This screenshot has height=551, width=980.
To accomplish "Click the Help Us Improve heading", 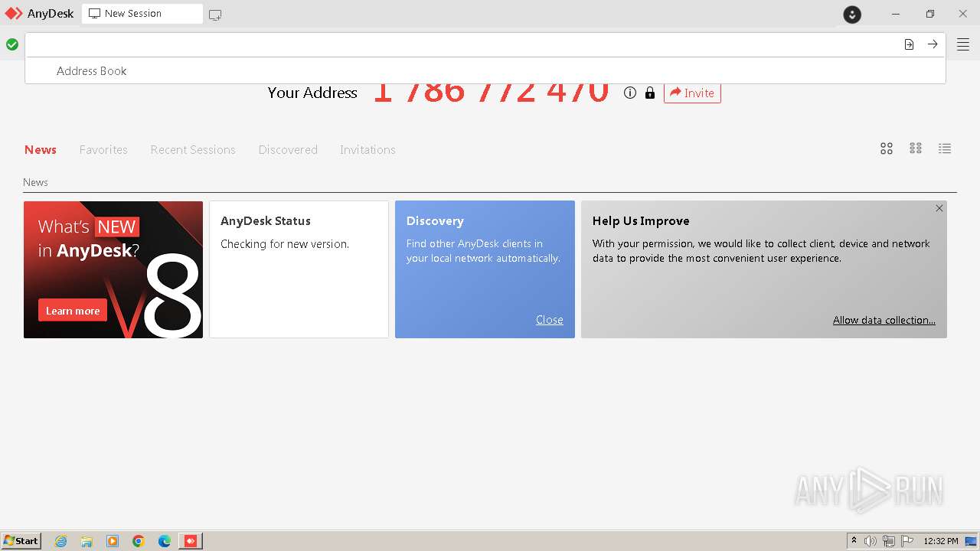I will click(641, 220).
